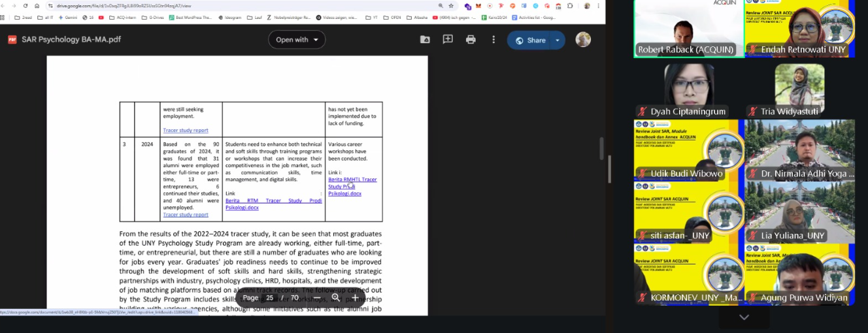Open first 'Tracer study report' link

coord(186,131)
